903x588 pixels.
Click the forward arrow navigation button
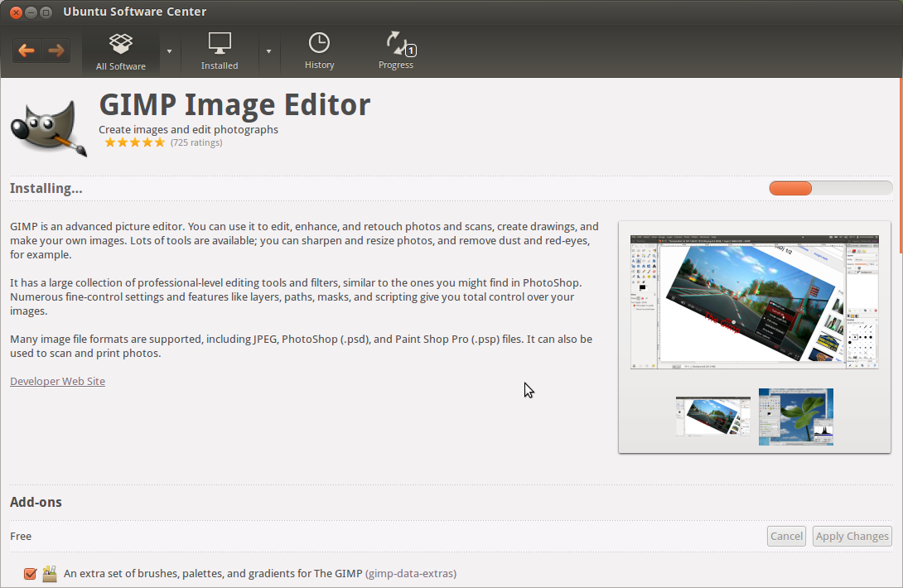coord(56,51)
